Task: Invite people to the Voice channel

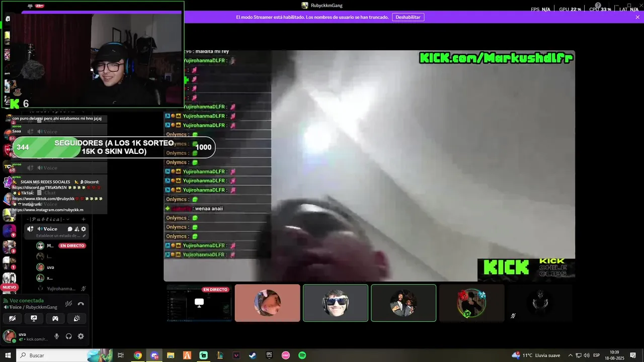Action: [x=76, y=229]
